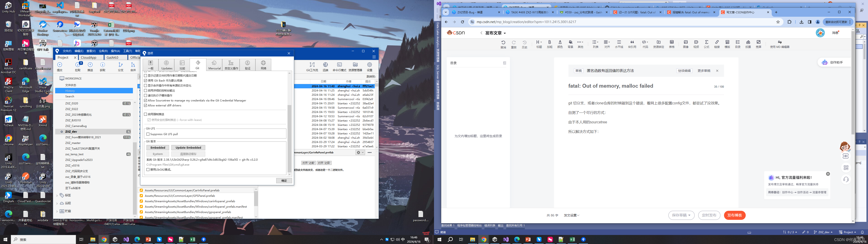This screenshot has height=244, width=868.
Task: Uncheck Allow external diff drivers
Action: (x=146, y=106)
